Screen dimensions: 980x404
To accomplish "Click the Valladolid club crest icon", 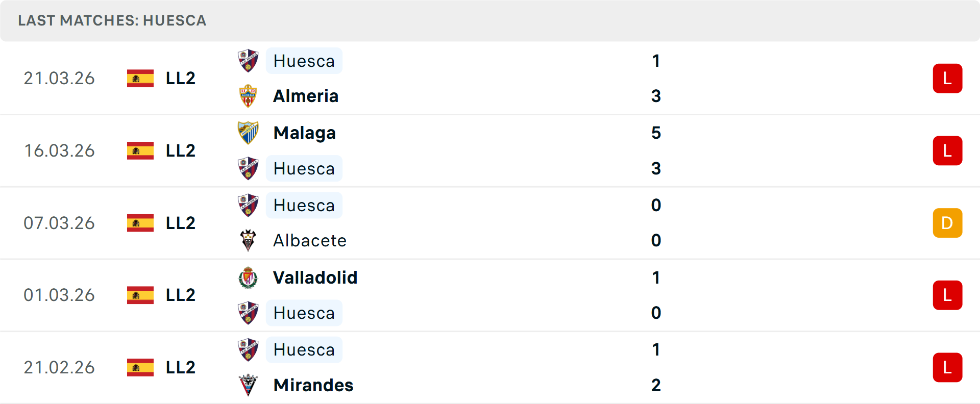I will pos(248,277).
